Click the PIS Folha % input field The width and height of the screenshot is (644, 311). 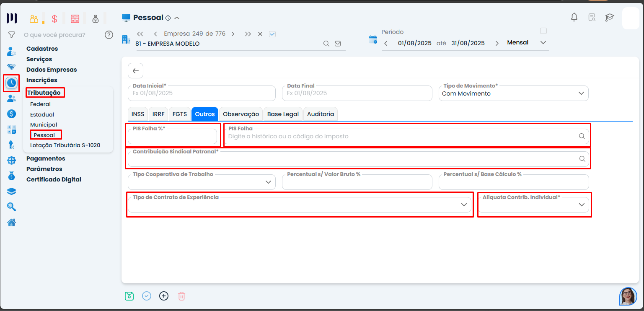[172, 137]
